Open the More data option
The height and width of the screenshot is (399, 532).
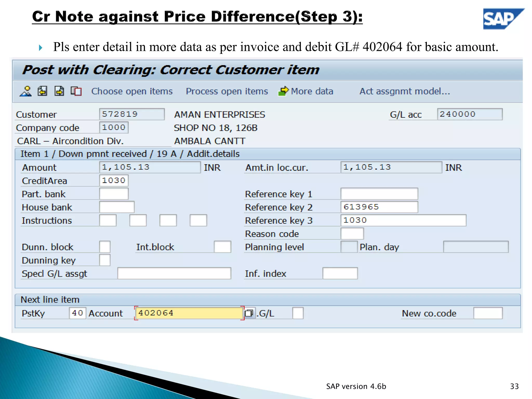click(x=312, y=91)
